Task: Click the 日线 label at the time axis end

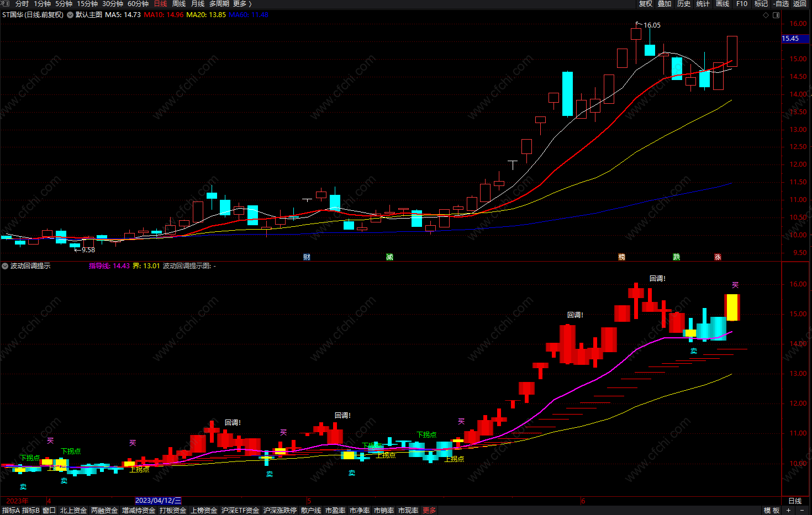Action: pyautogui.click(x=795, y=501)
